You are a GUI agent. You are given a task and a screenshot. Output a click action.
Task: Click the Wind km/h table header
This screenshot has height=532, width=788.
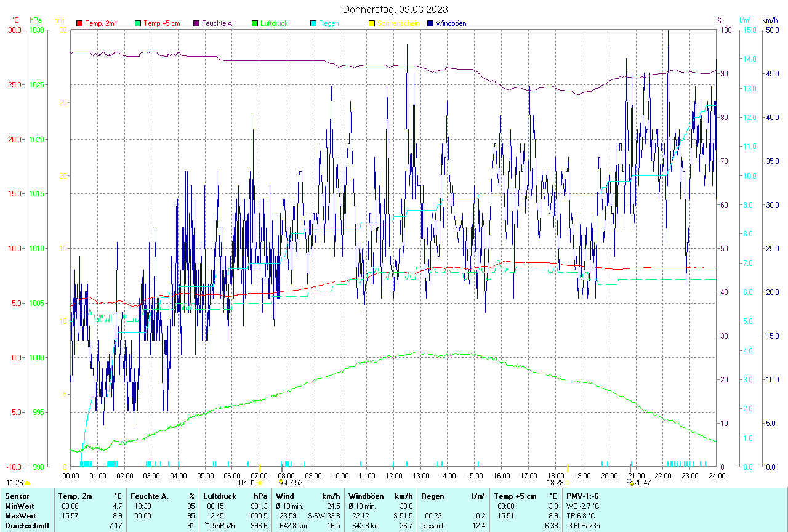pos(308,496)
